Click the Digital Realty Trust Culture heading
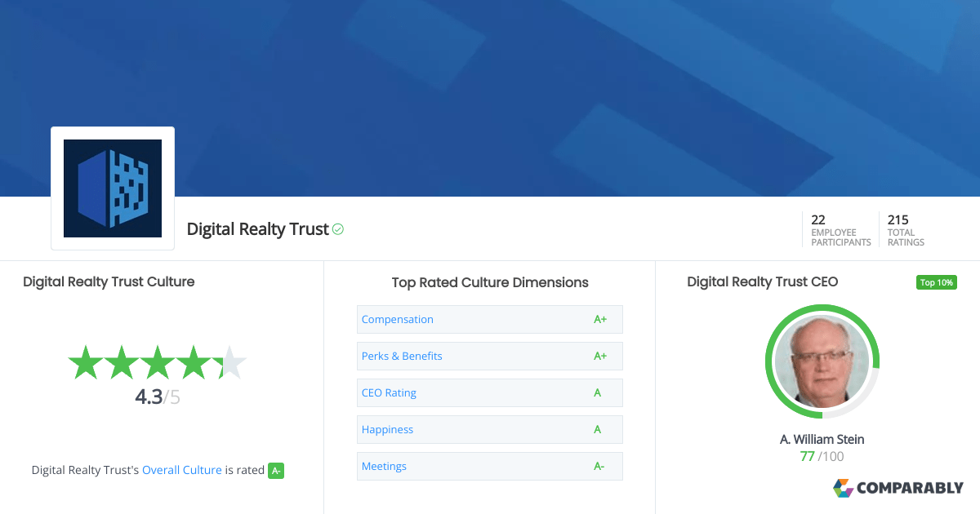 [109, 281]
